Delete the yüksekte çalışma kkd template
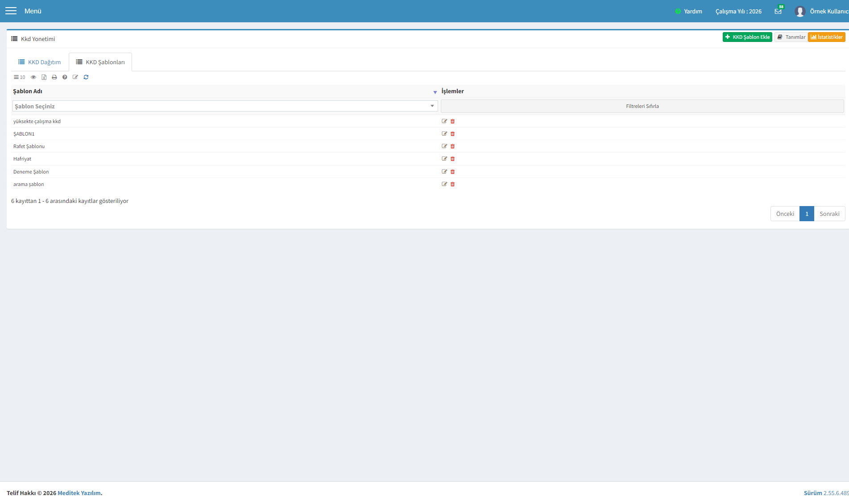This screenshot has width=849, height=504. (x=452, y=121)
